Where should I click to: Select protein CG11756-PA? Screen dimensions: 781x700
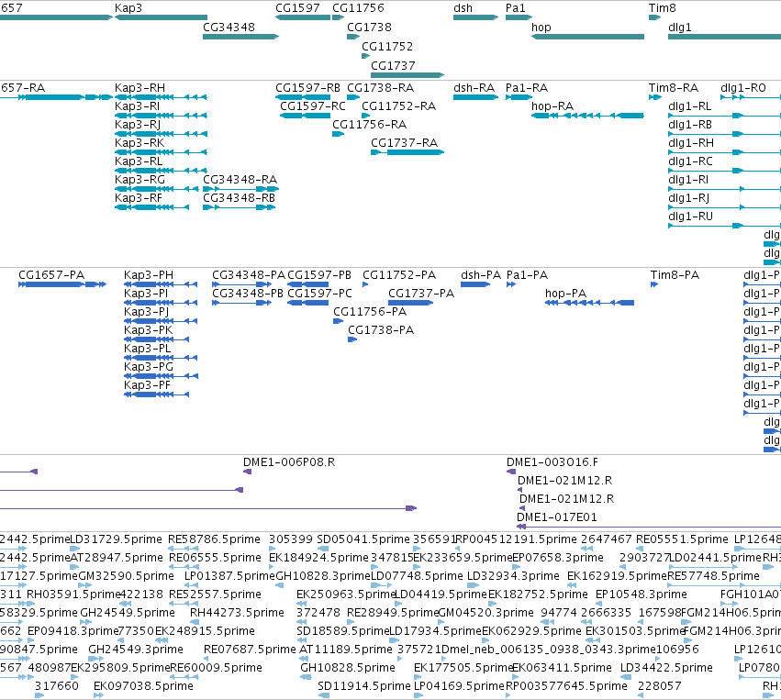tap(339, 321)
